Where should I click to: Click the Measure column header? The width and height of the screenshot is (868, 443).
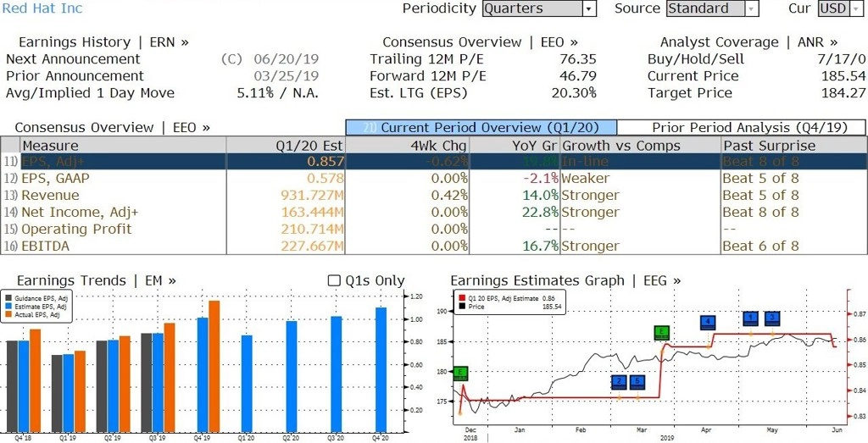coord(123,146)
